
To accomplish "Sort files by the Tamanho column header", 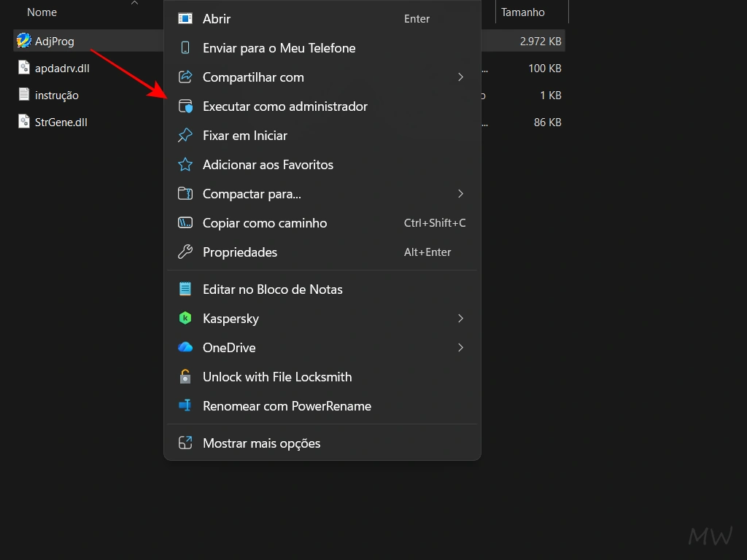I will (523, 12).
